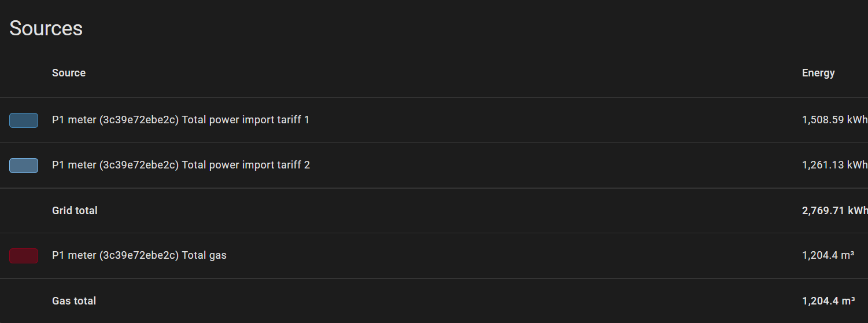This screenshot has width=868, height=323.
Task: Click the Energy column header
Action: point(818,73)
